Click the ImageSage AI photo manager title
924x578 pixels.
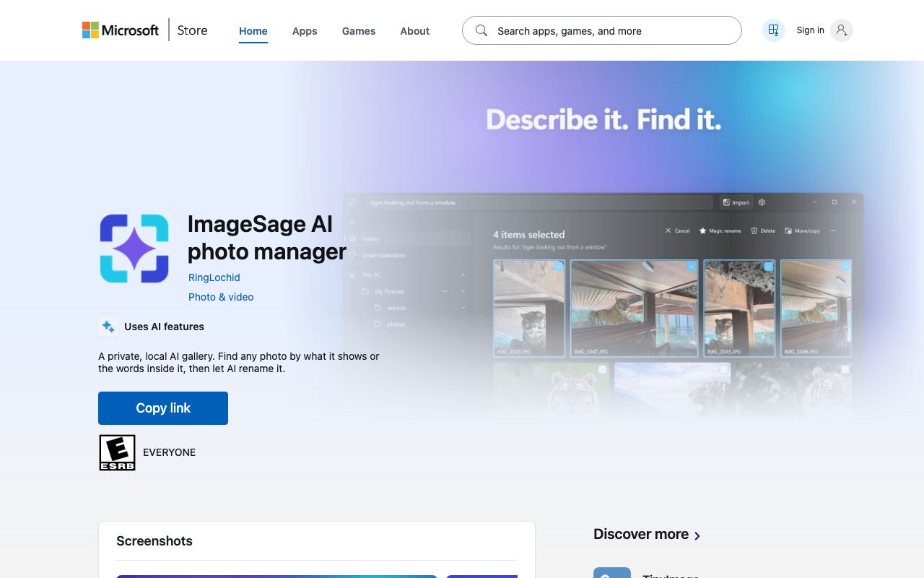267,238
